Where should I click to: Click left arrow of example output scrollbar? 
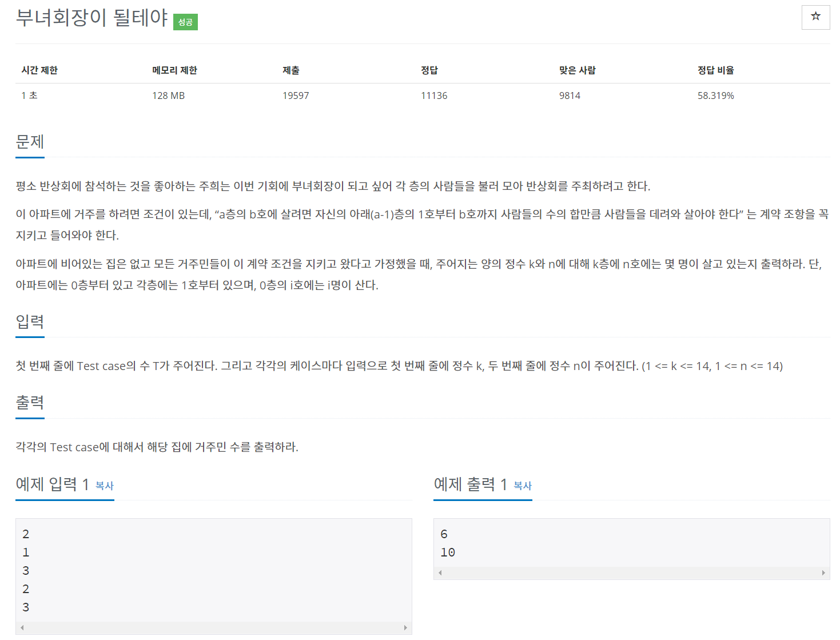(440, 573)
